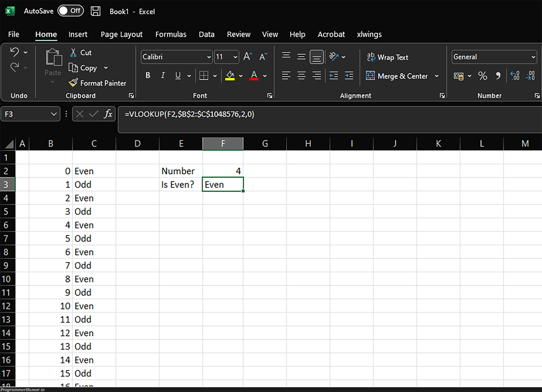The image size is (542, 392).
Task: Click the Increase Indent icon
Action: pyautogui.click(x=349, y=76)
